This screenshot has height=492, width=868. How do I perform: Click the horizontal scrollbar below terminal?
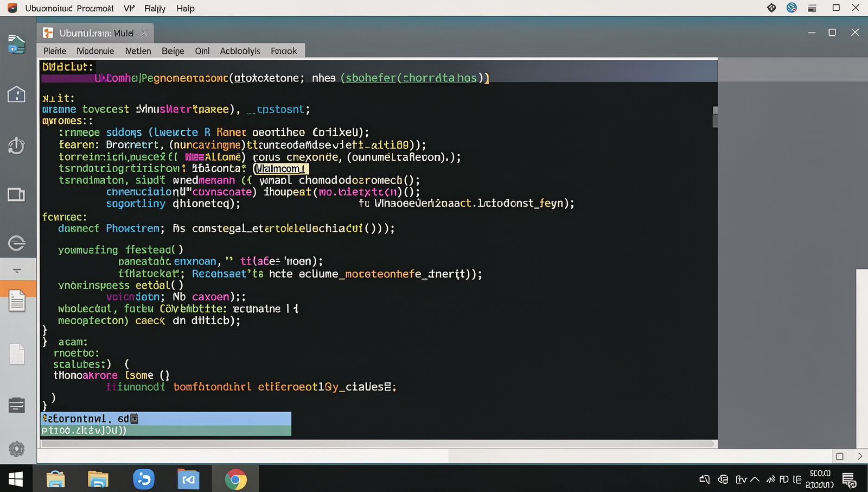click(x=378, y=444)
